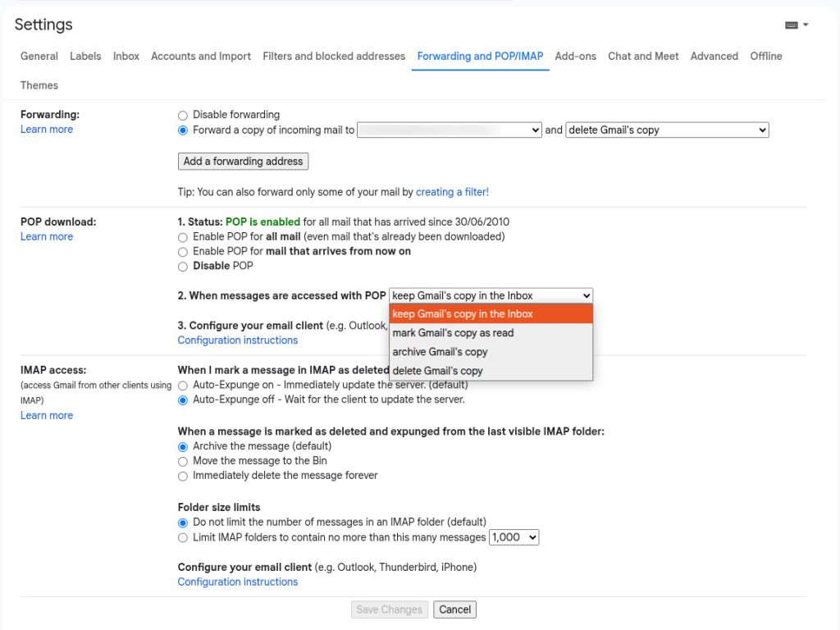Open the 'Themes' settings tab
The width and height of the screenshot is (840, 630).
point(39,85)
